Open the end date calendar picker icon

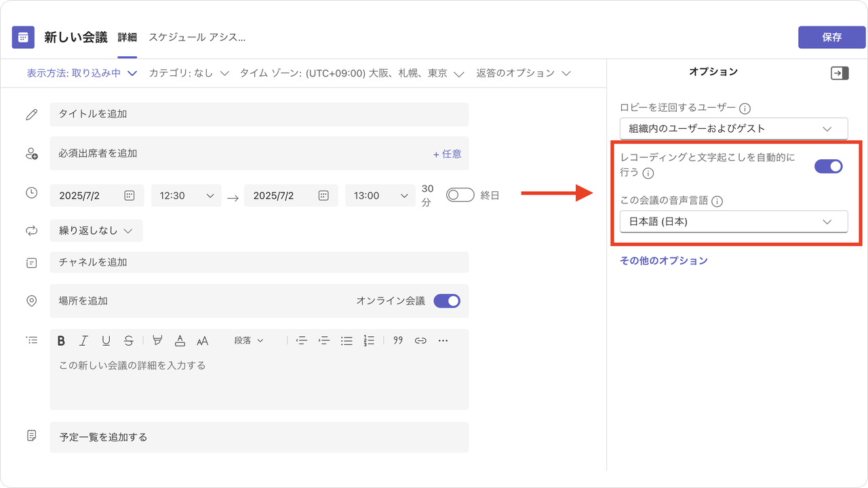(x=323, y=196)
